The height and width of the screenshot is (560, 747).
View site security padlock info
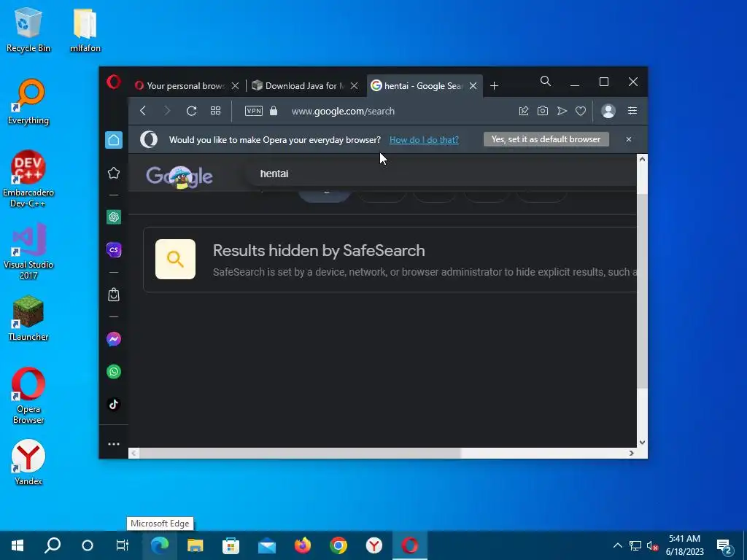point(274,111)
